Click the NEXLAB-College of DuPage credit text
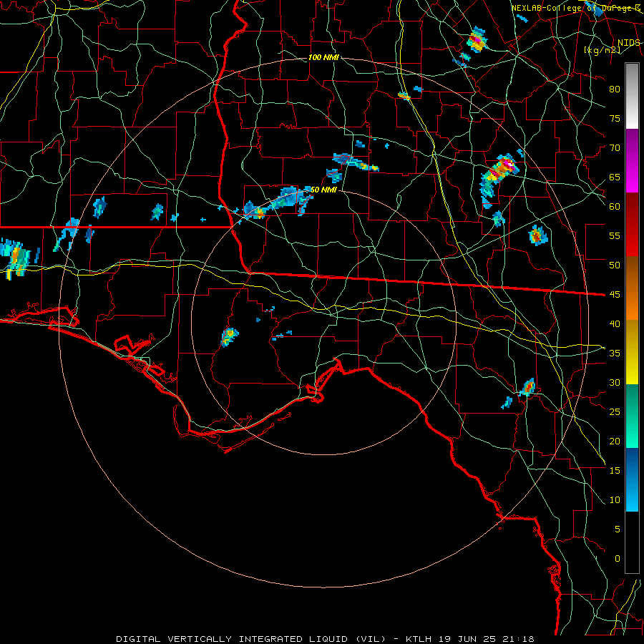644x644 pixels. [576, 8]
